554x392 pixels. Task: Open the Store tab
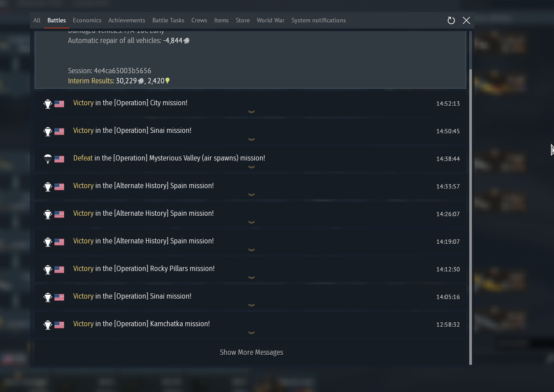pyautogui.click(x=243, y=20)
